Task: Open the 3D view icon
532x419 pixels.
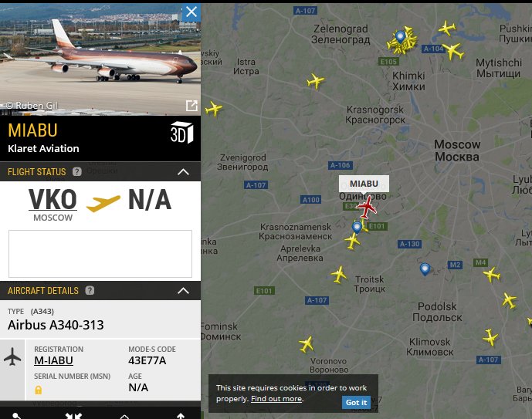Action: coord(182,133)
